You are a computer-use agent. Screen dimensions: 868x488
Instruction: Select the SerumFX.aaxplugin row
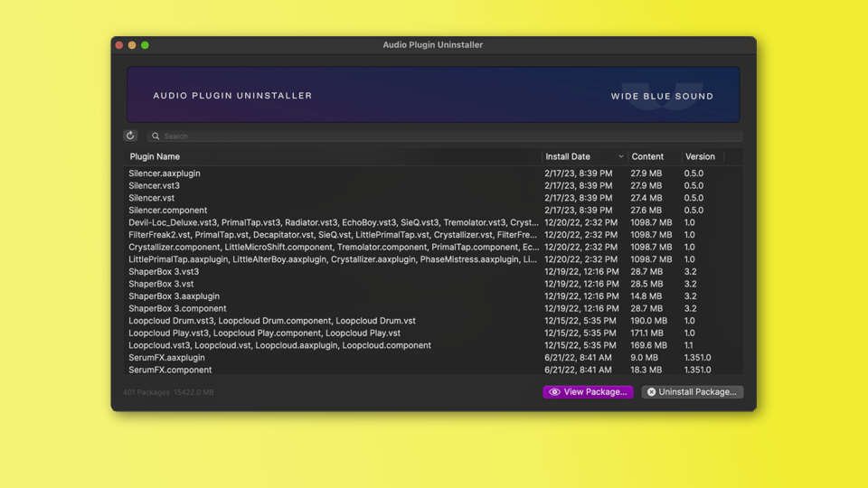tap(433, 358)
